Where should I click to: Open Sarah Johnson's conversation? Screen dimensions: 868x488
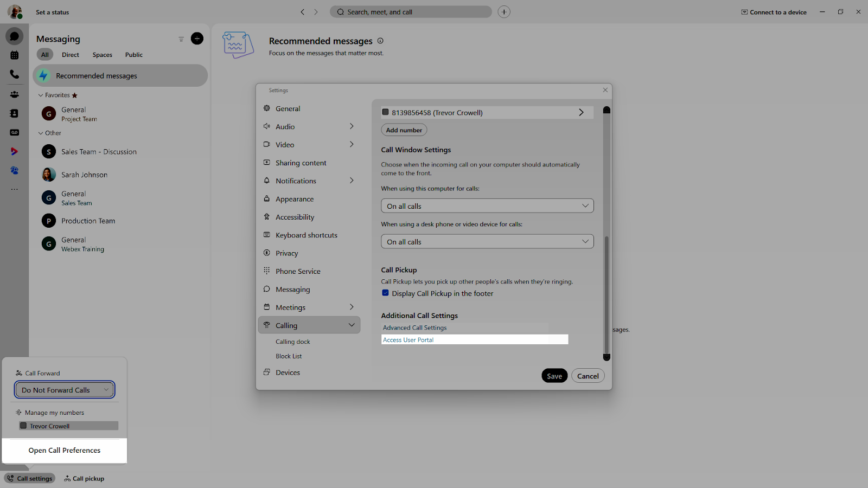(120, 175)
